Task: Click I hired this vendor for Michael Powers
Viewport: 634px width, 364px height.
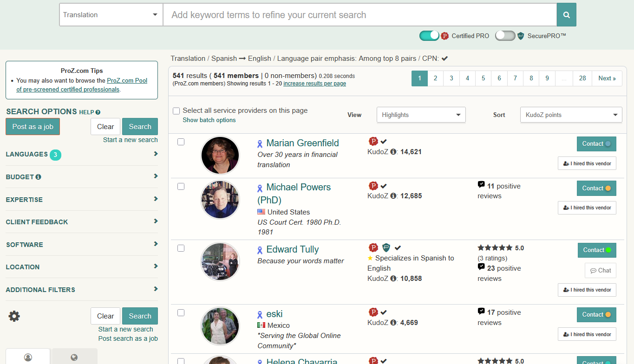Action: 587,208
